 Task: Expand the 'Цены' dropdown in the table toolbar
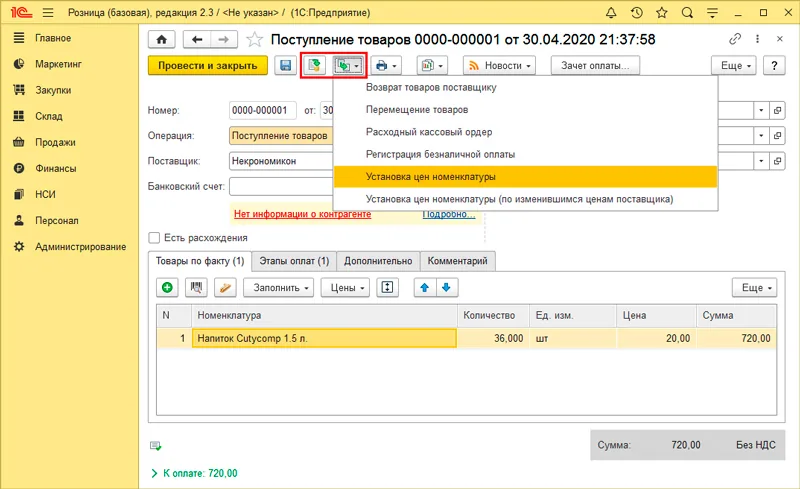pyautogui.click(x=349, y=287)
